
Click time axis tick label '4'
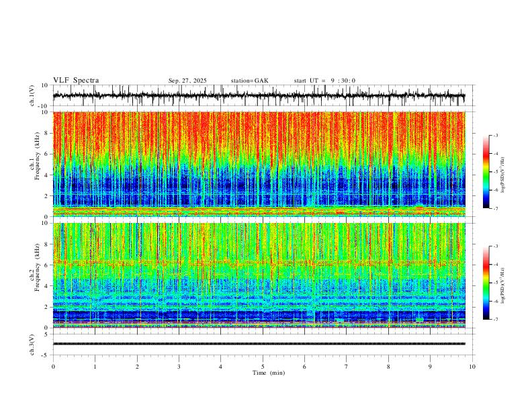(220, 367)
